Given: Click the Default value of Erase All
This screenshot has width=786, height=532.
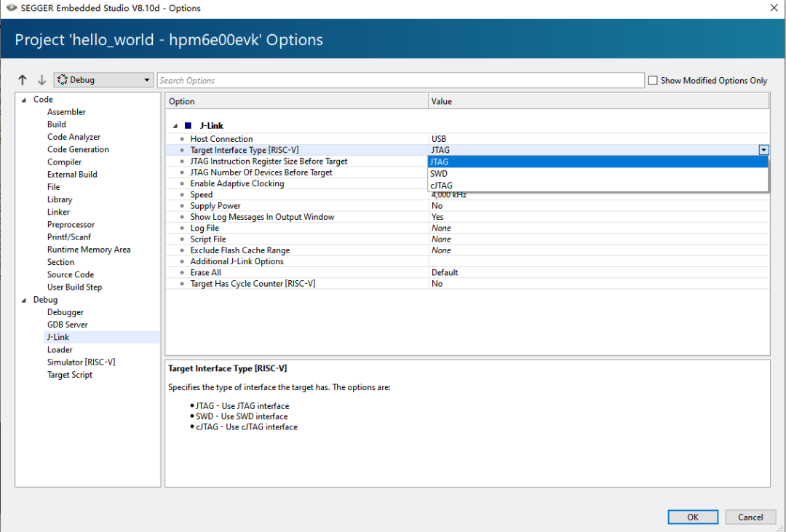Looking at the screenshot, I should (x=445, y=272).
